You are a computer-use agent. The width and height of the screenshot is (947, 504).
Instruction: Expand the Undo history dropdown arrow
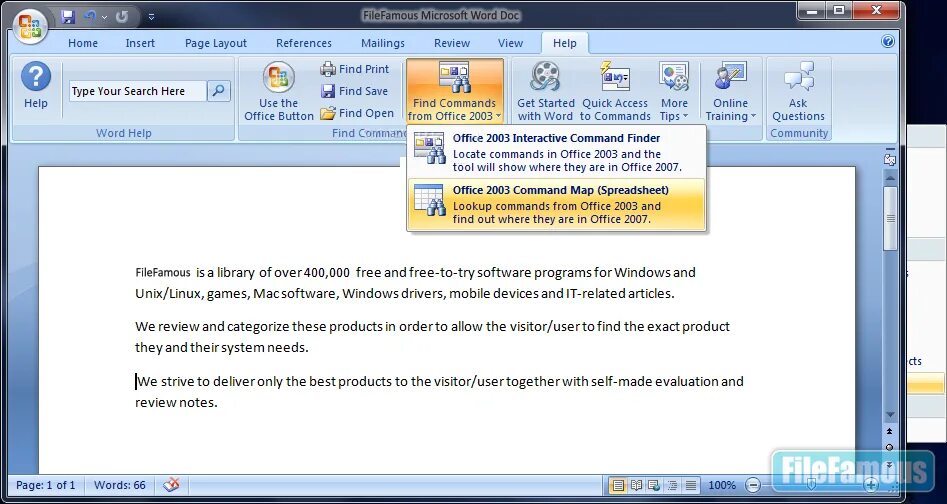tap(104, 18)
